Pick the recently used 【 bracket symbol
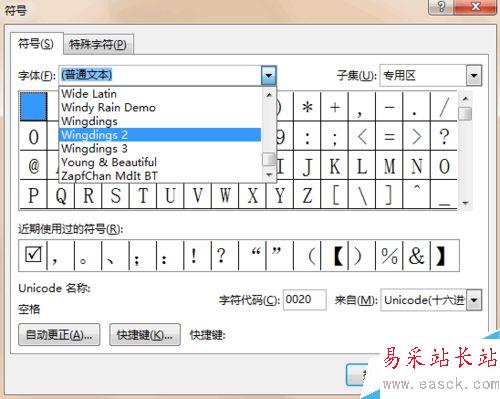This screenshot has height=399, width=500. pos(335,255)
